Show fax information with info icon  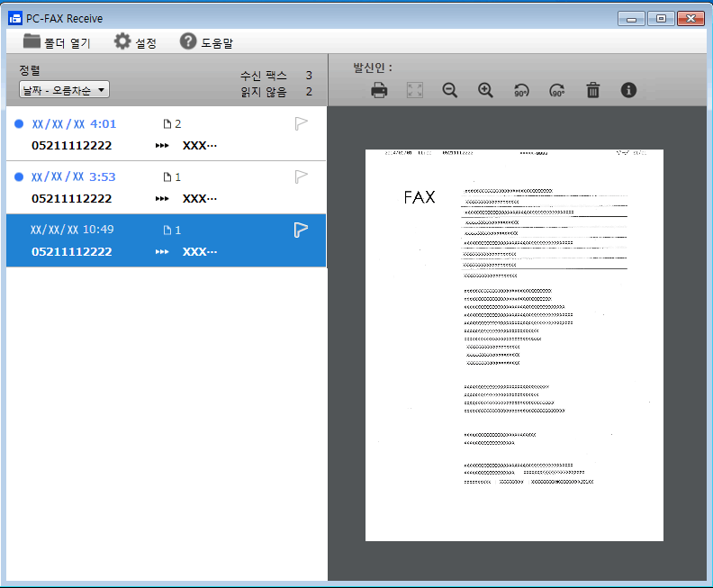(628, 90)
